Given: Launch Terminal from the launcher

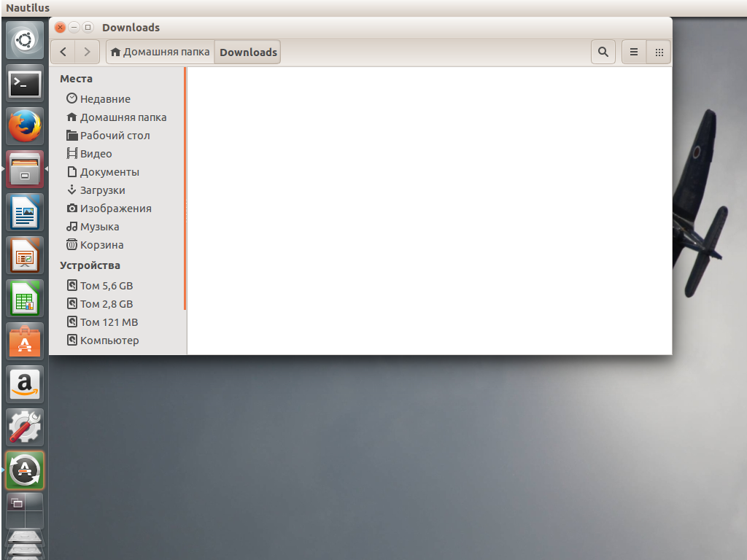Looking at the screenshot, I should point(25,83).
